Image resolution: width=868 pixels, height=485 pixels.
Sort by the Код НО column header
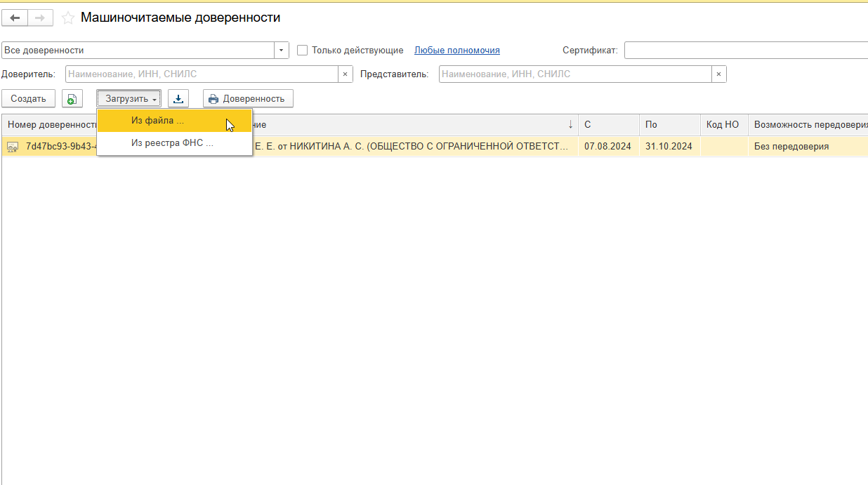[x=723, y=125]
